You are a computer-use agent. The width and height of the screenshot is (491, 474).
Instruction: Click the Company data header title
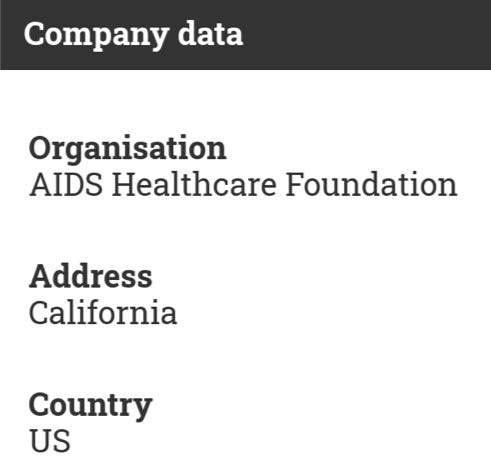pyautogui.click(x=133, y=35)
